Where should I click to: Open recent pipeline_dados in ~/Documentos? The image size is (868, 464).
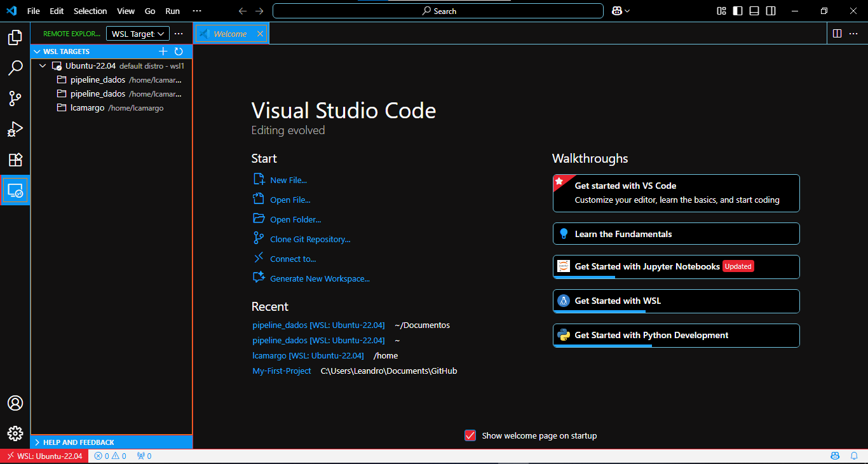point(318,325)
